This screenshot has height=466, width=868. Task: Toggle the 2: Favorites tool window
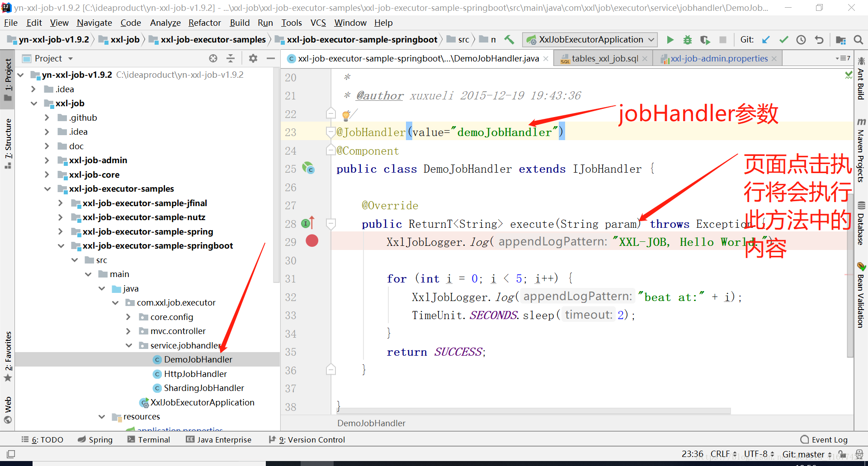point(8,356)
